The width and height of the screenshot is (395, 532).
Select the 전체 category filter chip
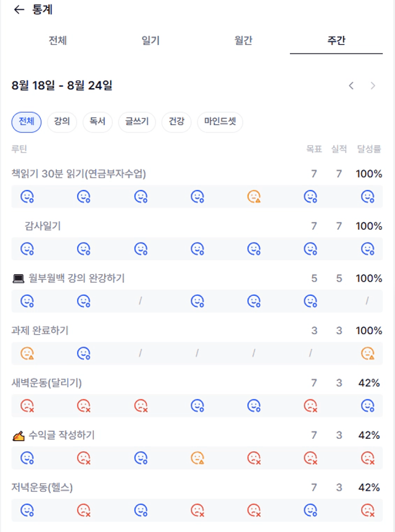coord(27,122)
